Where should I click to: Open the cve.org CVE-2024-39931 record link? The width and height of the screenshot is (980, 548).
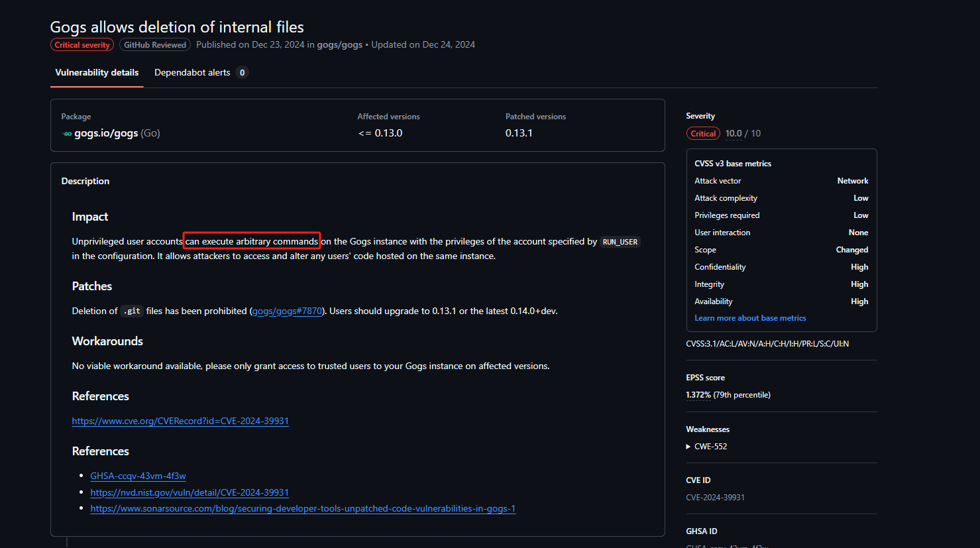180,421
